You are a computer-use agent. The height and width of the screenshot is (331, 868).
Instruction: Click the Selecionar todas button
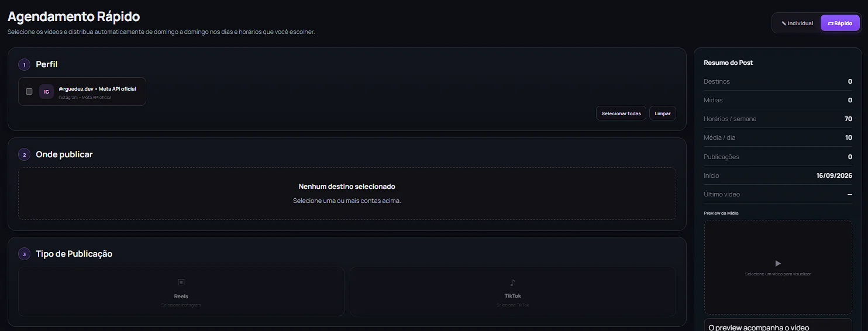621,113
